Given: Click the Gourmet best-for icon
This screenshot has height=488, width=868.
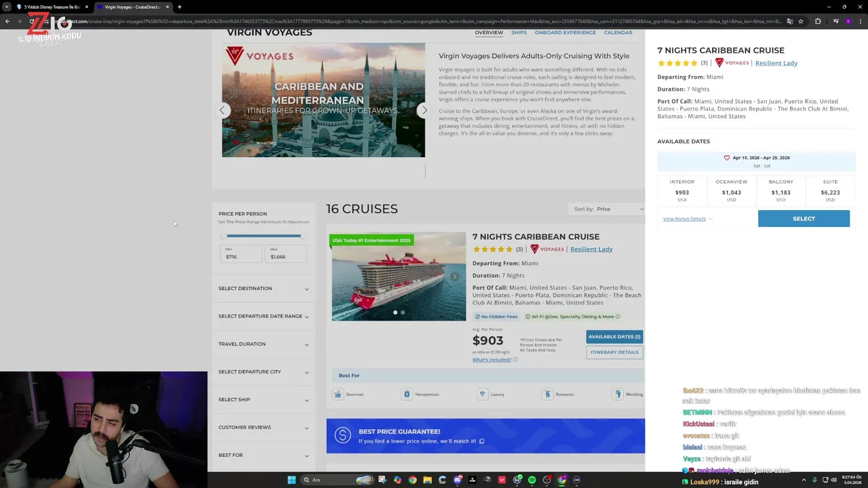Looking at the screenshot, I should pos(338,394).
